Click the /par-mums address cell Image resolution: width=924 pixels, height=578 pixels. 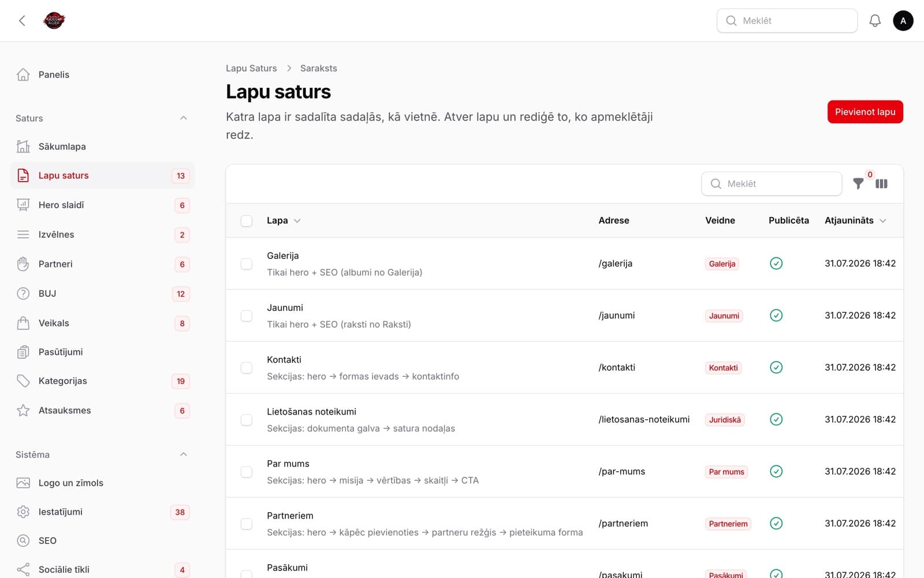point(622,472)
